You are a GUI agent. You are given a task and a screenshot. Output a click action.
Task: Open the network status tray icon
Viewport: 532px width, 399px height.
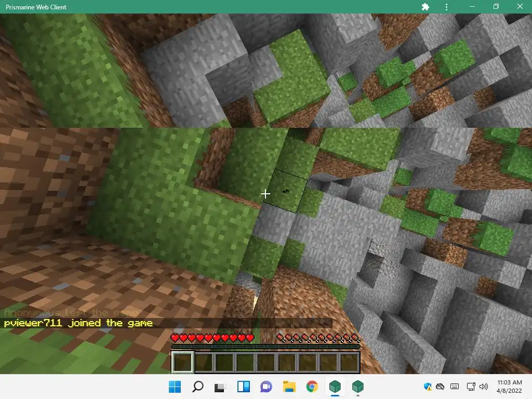point(471,387)
